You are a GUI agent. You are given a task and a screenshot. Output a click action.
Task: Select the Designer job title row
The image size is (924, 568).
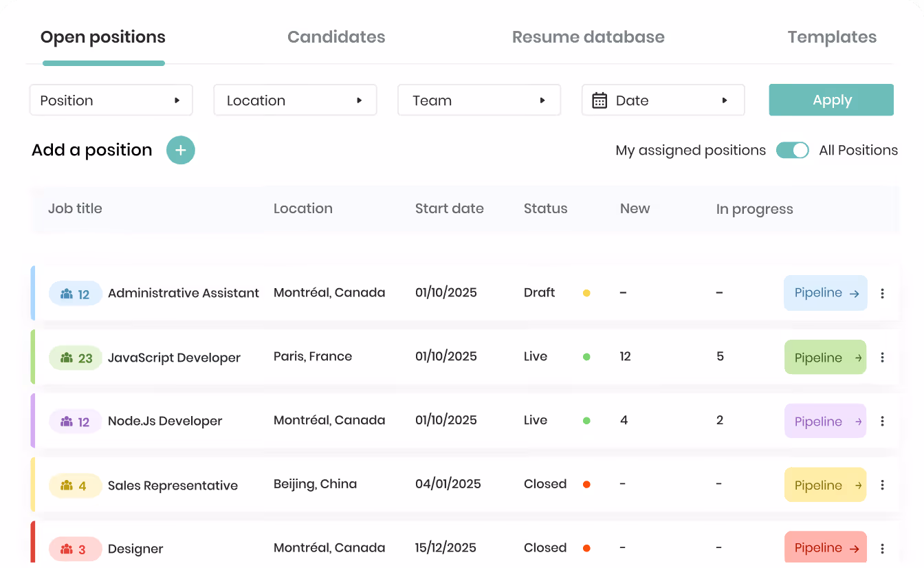coord(464,548)
